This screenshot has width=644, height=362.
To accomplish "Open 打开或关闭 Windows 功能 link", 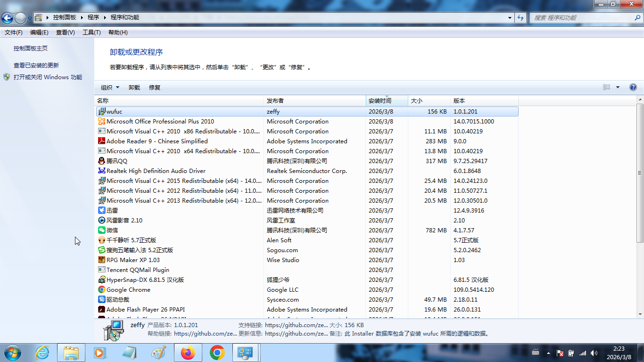I will (x=48, y=77).
